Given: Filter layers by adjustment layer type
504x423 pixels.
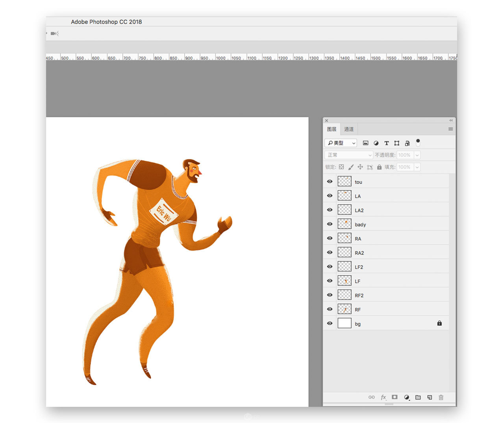Looking at the screenshot, I should [376, 143].
